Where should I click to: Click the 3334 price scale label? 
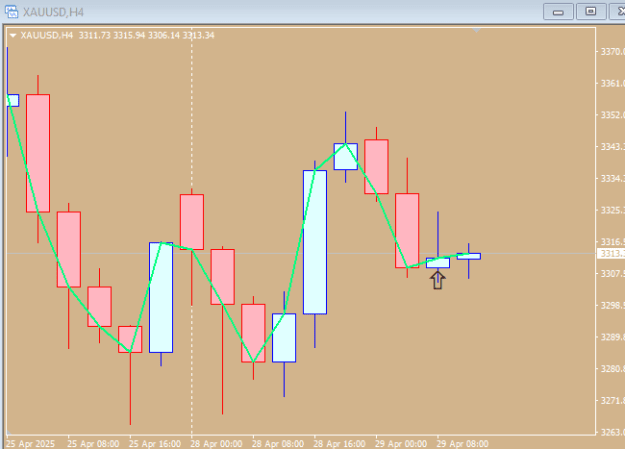[612, 178]
